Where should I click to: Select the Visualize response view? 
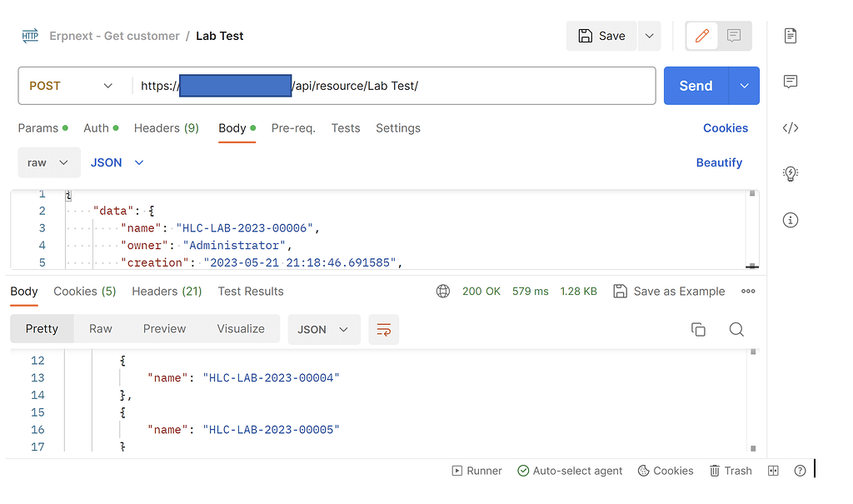[x=241, y=329]
